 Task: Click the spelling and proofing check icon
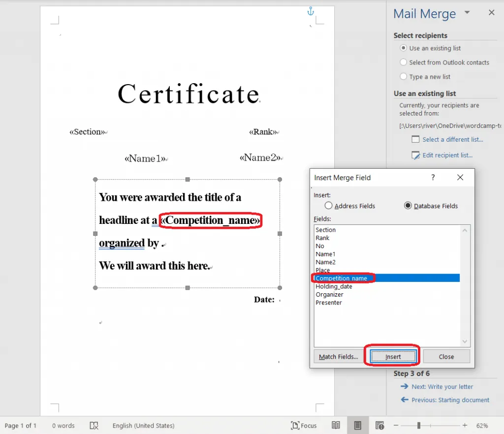[94, 426]
